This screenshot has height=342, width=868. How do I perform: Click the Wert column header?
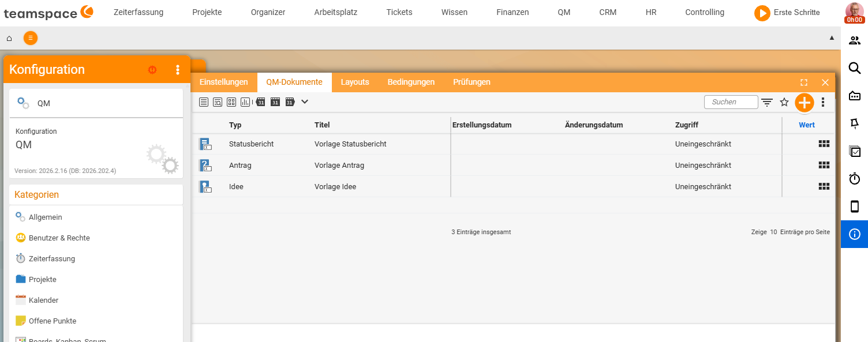click(807, 125)
